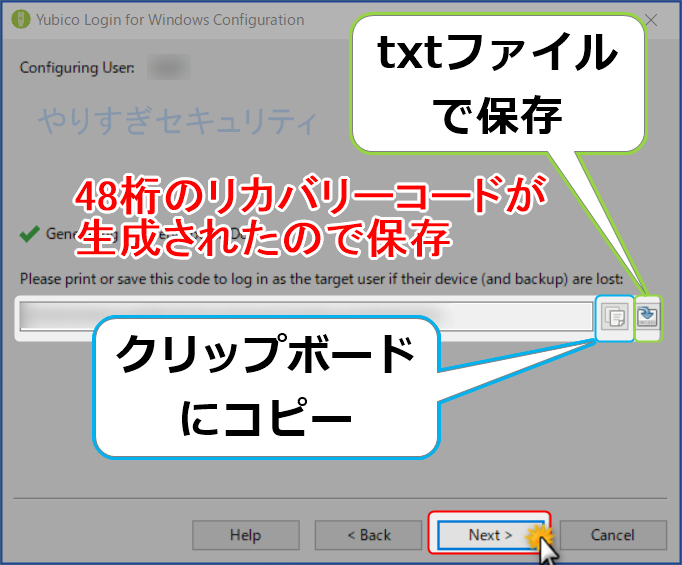The width and height of the screenshot is (682, 565).
Task: Click the 'Configuring User:' label
Action: [x=77, y=68]
